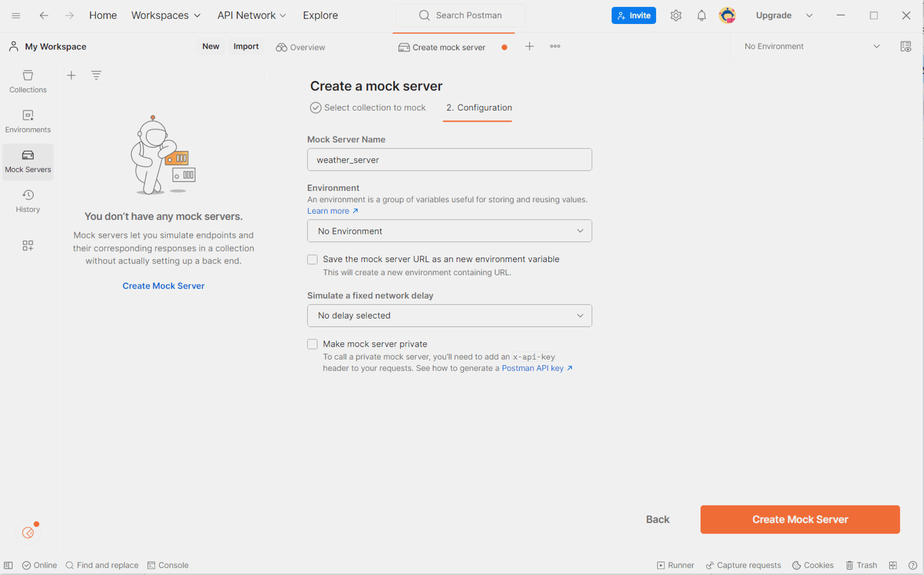Switch to the Overview tab
This screenshot has height=575, width=924.
(301, 47)
